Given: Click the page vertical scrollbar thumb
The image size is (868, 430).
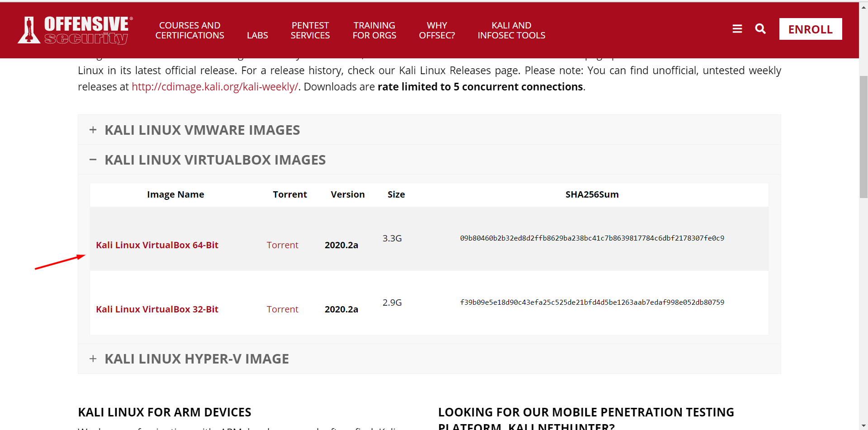Looking at the screenshot, I should coord(863,137).
